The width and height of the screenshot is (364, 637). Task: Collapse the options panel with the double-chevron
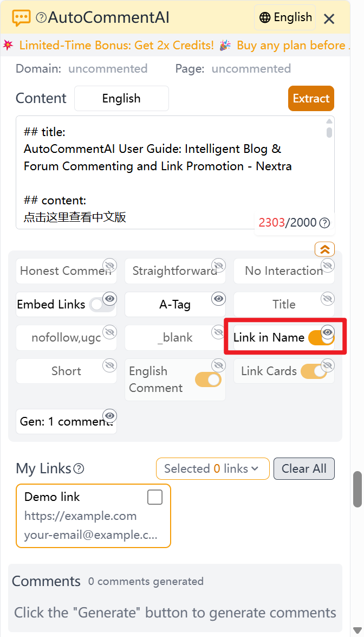(324, 249)
